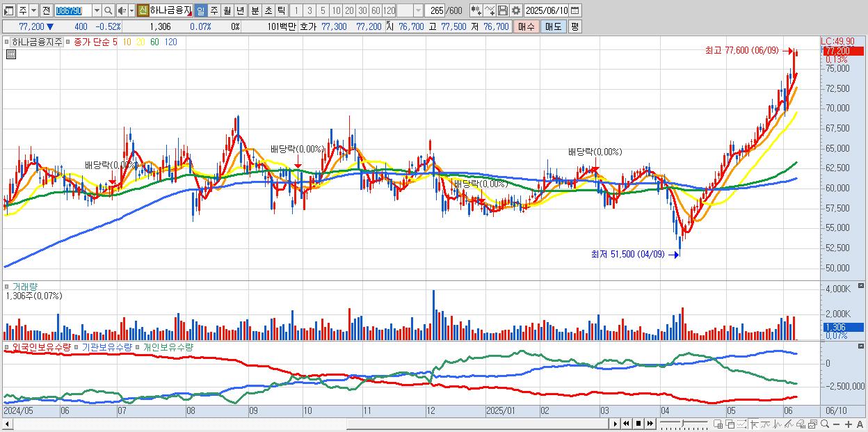The image size is (868, 432).
Task: Click the playback speed slider
Action: click(x=684, y=424)
